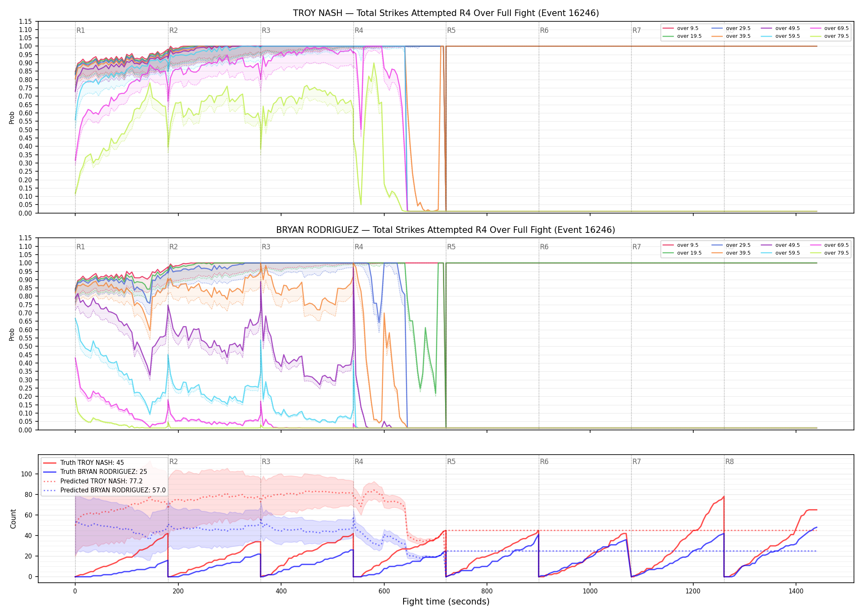The height and width of the screenshot is (616, 863).
Task: Click x-axis tick label 800 at the bottom
Action: (x=487, y=591)
